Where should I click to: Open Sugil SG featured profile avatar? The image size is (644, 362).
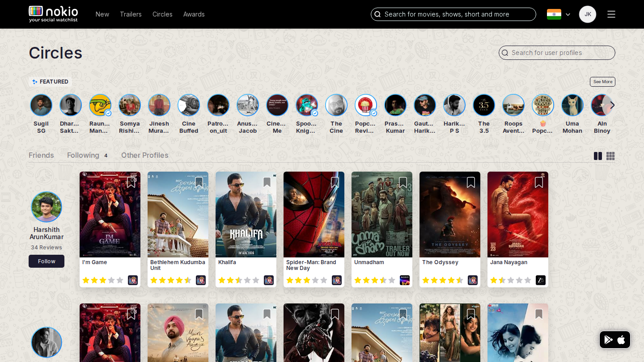click(x=41, y=105)
